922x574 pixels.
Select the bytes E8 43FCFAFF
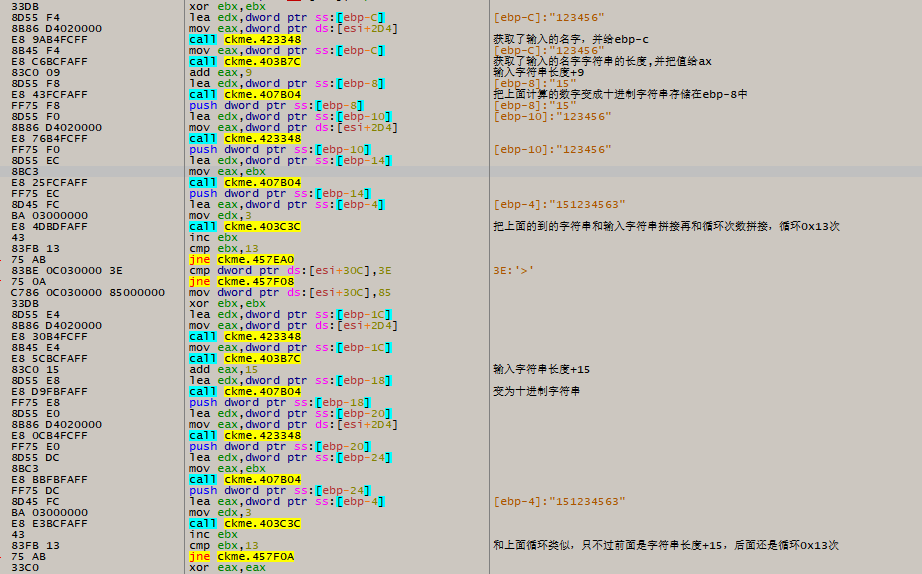[x=49, y=95]
